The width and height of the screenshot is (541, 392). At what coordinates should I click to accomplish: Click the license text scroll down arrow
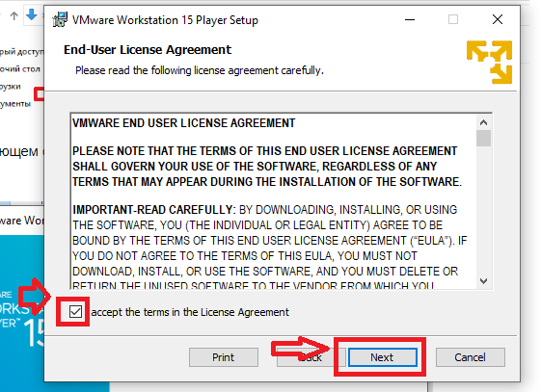(x=483, y=280)
